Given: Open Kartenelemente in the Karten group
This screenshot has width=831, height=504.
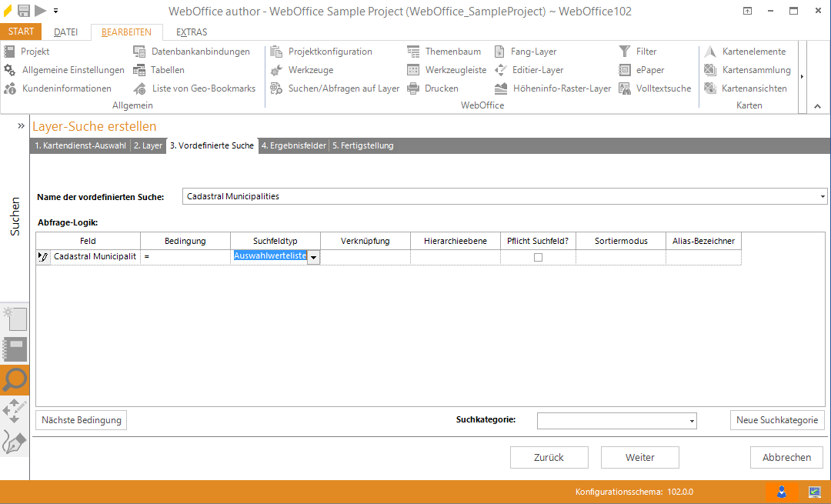Looking at the screenshot, I should point(753,52).
